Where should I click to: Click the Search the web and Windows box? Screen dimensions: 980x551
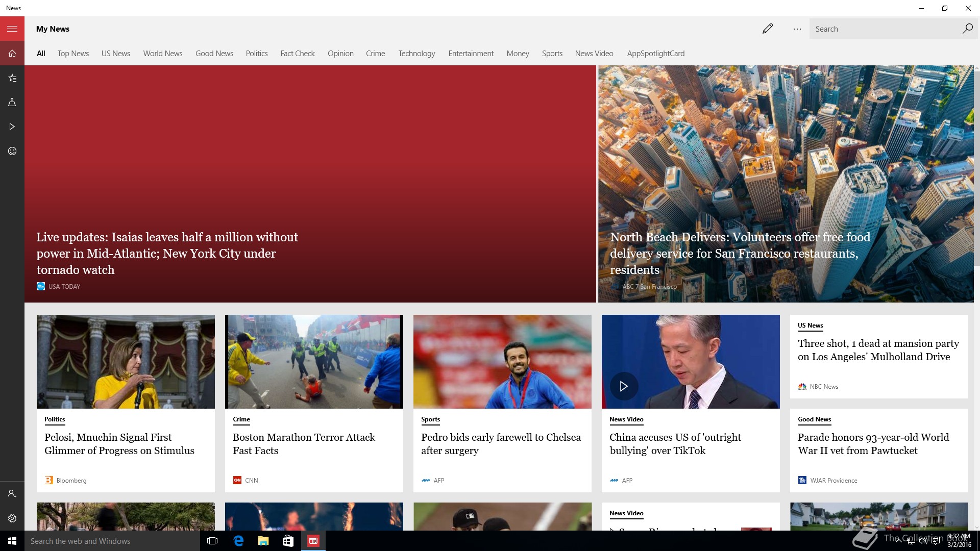(x=112, y=541)
